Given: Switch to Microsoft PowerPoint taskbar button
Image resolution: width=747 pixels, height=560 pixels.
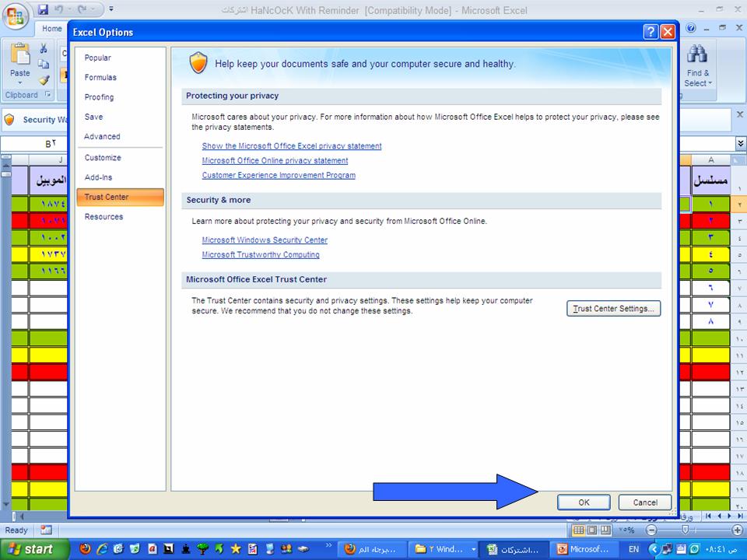Looking at the screenshot, I should (x=583, y=549).
